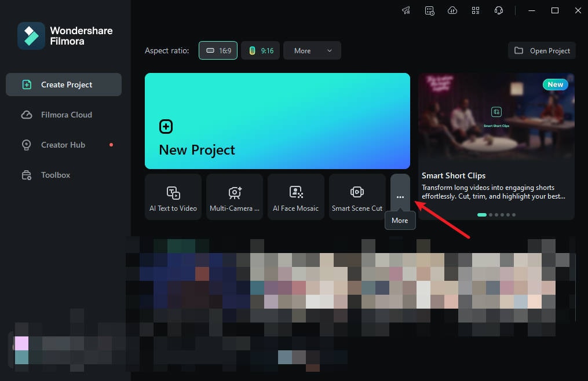The width and height of the screenshot is (588, 381).
Task: Click the New badge on banner
Action: [x=556, y=85]
